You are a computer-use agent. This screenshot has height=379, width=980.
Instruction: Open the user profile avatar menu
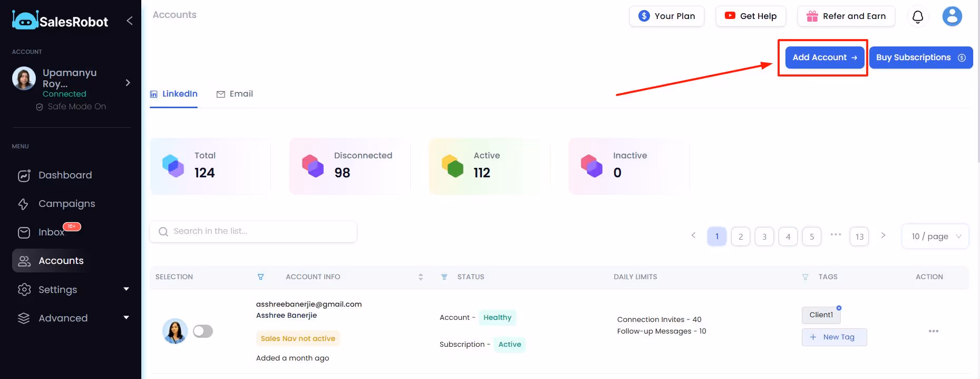click(x=952, y=16)
